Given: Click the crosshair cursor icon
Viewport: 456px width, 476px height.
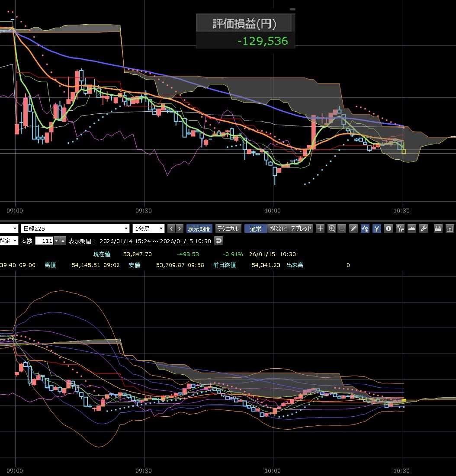Looking at the screenshot, I should pyautogui.click(x=320, y=228).
